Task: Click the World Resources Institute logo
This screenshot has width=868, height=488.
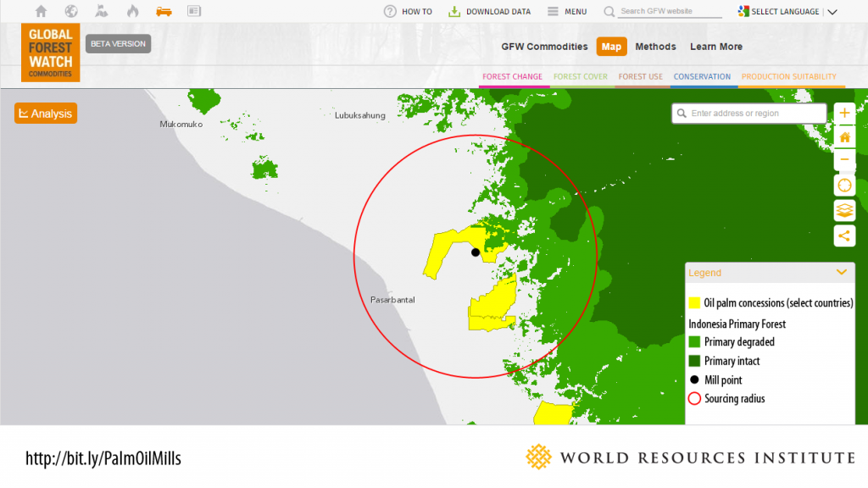Action: pyautogui.click(x=690, y=457)
